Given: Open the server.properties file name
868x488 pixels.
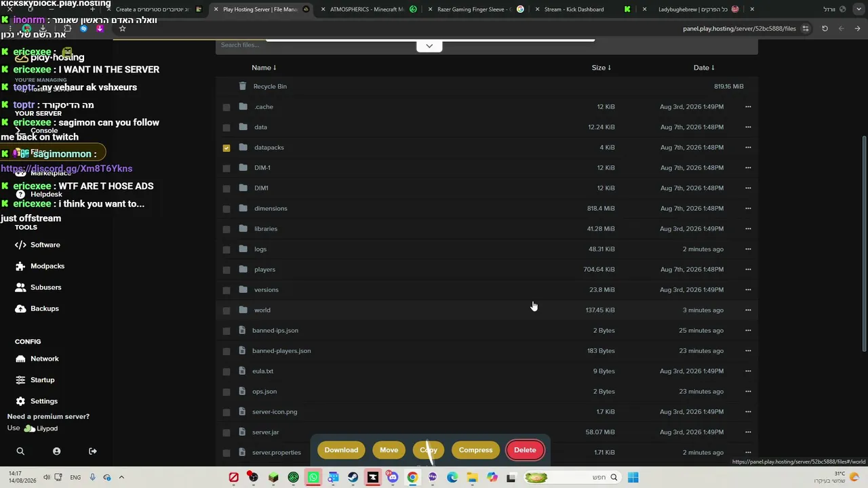Looking at the screenshot, I should (276, 452).
